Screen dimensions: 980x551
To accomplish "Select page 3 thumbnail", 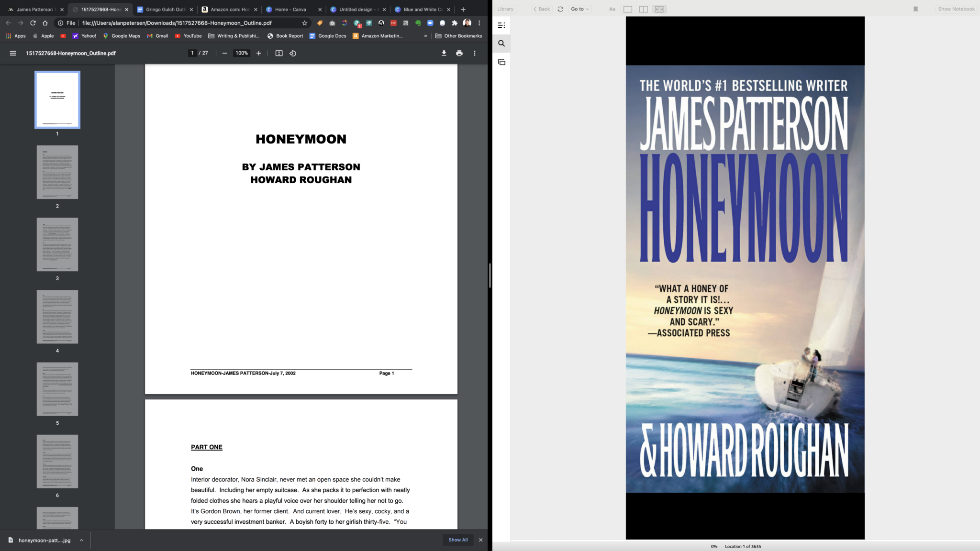I will (57, 244).
